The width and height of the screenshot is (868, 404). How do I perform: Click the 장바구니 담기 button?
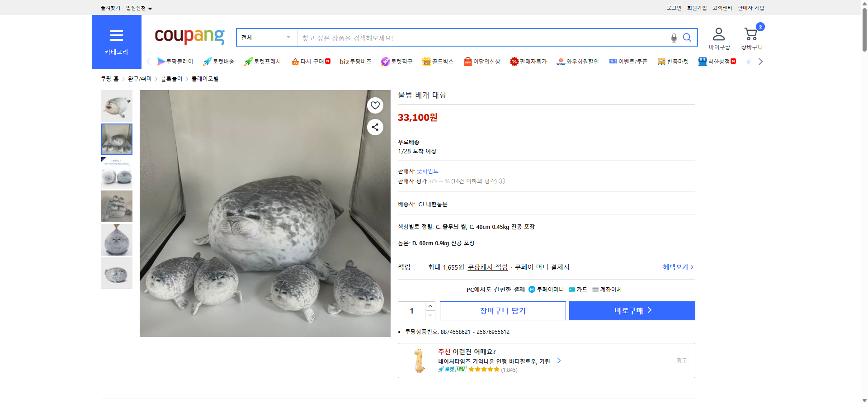pos(502,311)
